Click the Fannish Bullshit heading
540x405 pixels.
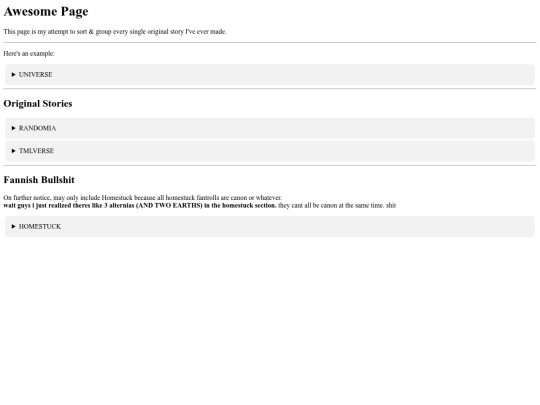coord(39,180)
